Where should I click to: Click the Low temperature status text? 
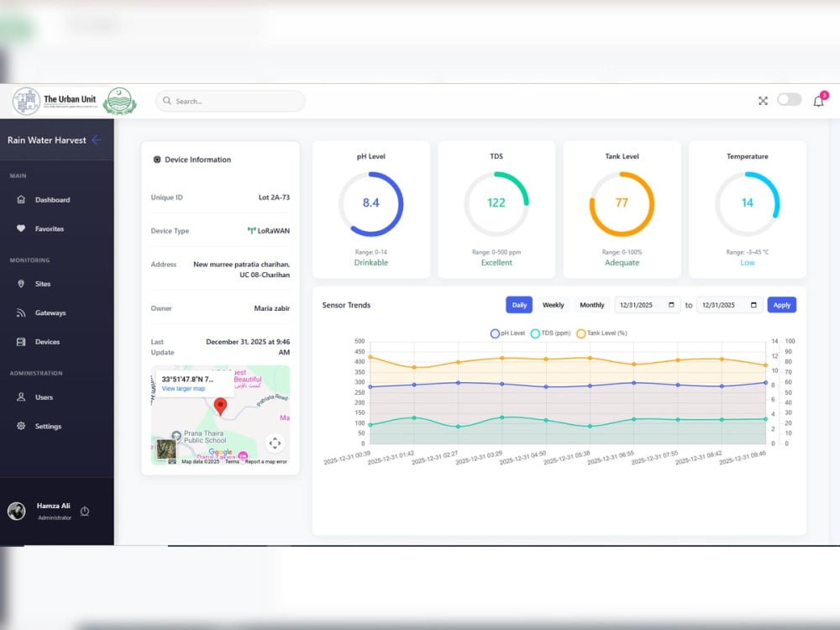coord(748,262)
